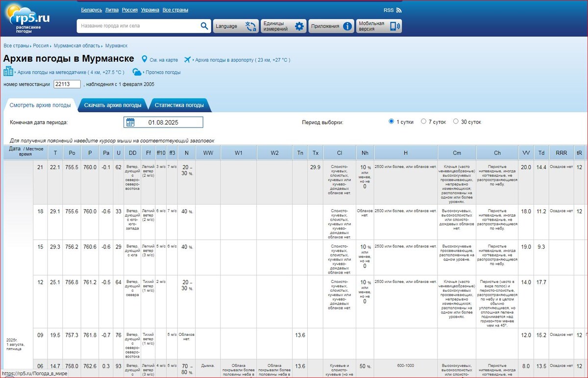The height and width of the screenshot is (378, 588).
Task: Open Архив погоды в аэропорту link
Action: [x=243, y=60]
